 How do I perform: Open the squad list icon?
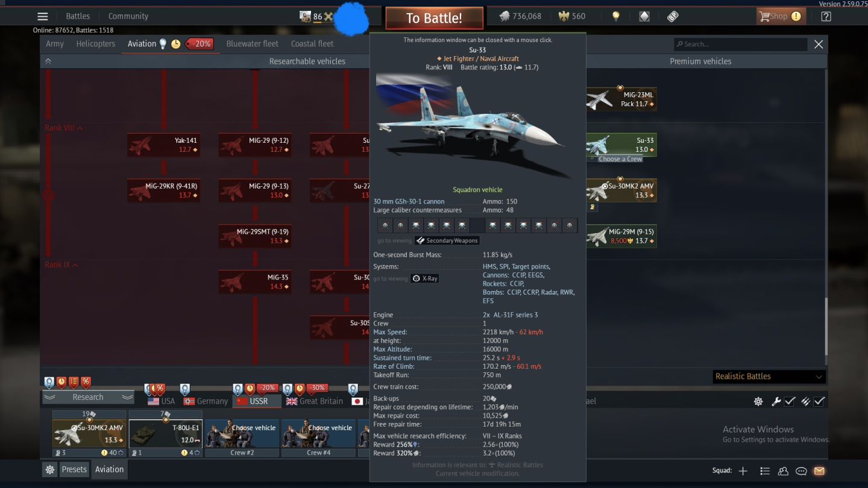pos(765,471)
